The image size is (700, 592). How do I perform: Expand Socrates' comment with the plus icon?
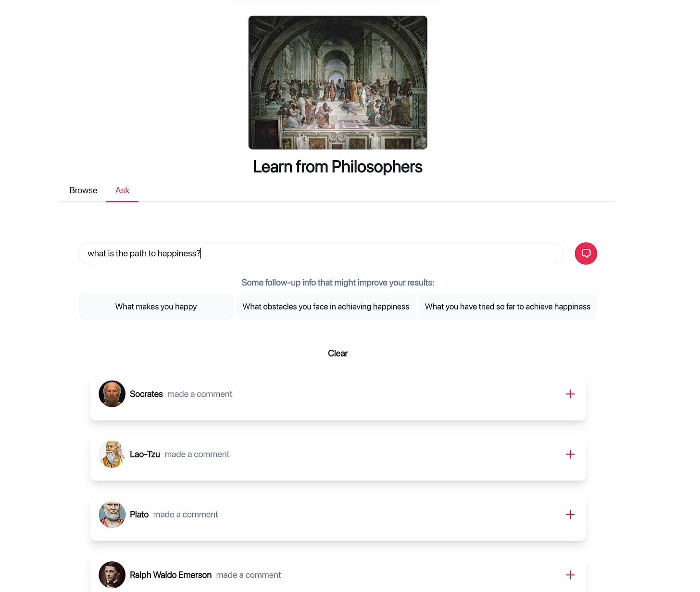pyautogui.click(x=570, y=394)
